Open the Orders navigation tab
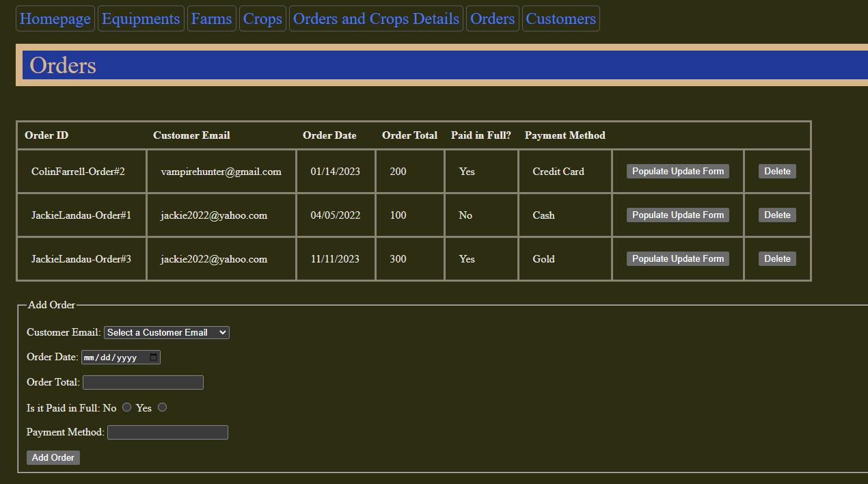Viewport: 868px width, 484px height. tap(492, 18)
